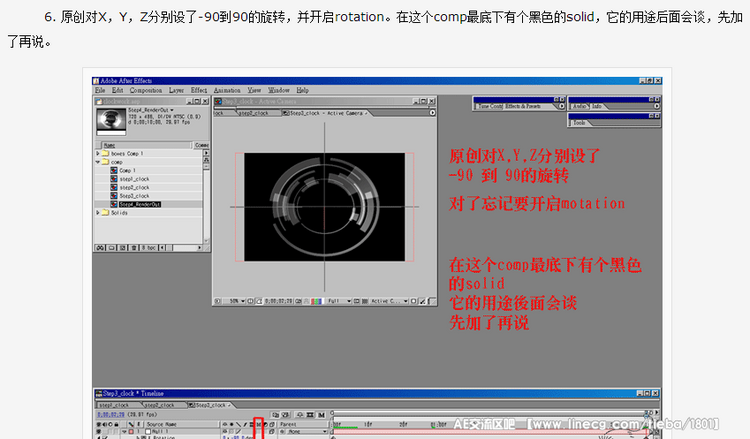Open the Composition menu
The height and width of the screenshot is (439, 750).
pyautogui.click(x=145, y=90)
